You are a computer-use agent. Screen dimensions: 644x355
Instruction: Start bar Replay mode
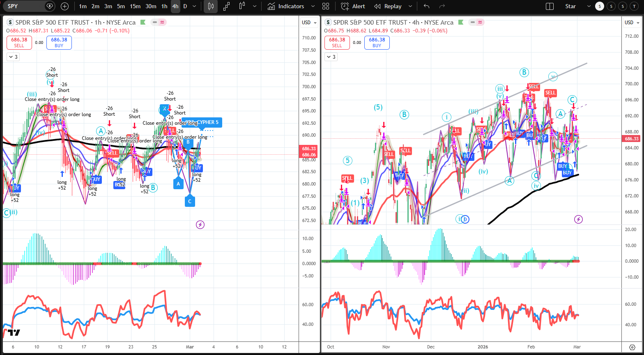pos(388,6)
